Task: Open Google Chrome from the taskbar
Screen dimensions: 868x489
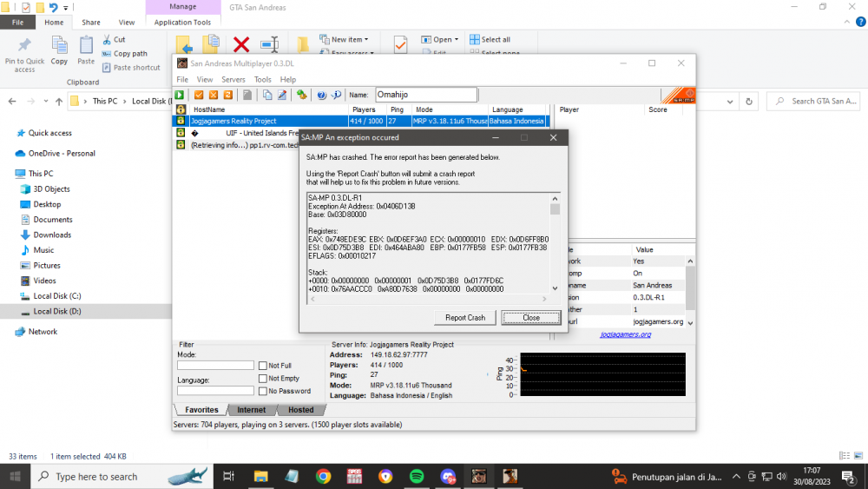Action: click(x=323, y=476)
